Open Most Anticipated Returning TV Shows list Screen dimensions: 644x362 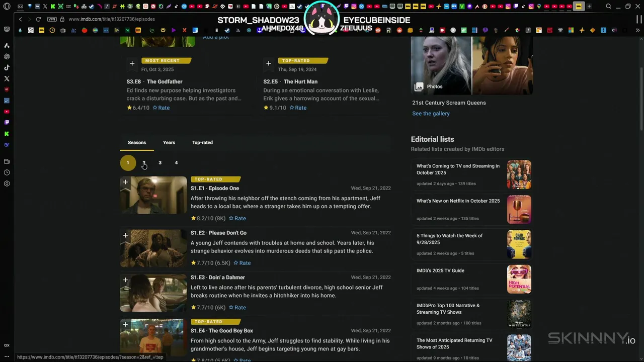[x=454, y=344]
